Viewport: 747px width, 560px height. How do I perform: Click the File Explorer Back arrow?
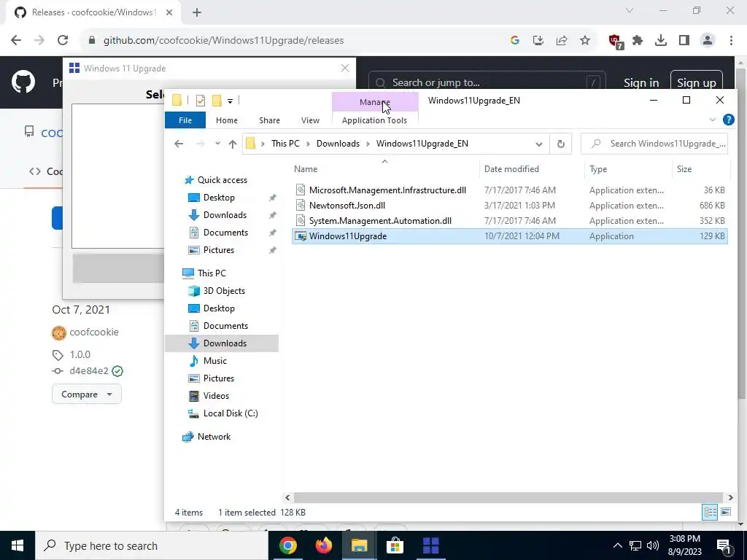[x=179, y=144]
